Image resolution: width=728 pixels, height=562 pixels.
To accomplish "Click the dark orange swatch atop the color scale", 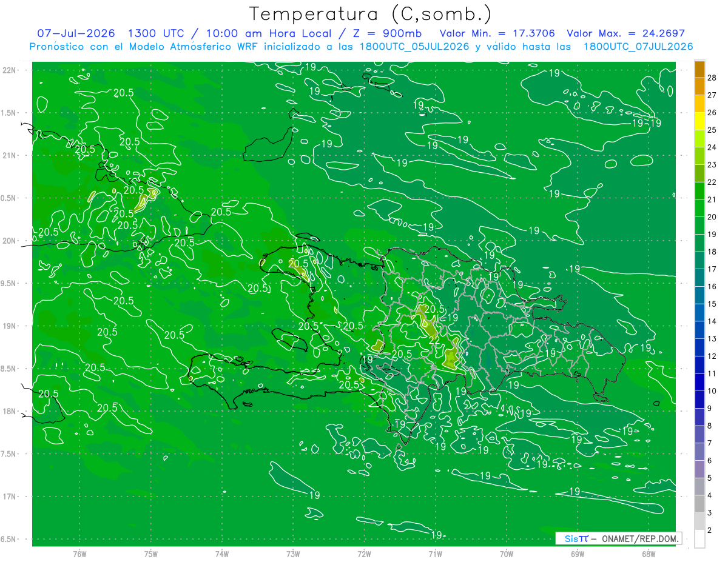I will (x=699, y=69).
